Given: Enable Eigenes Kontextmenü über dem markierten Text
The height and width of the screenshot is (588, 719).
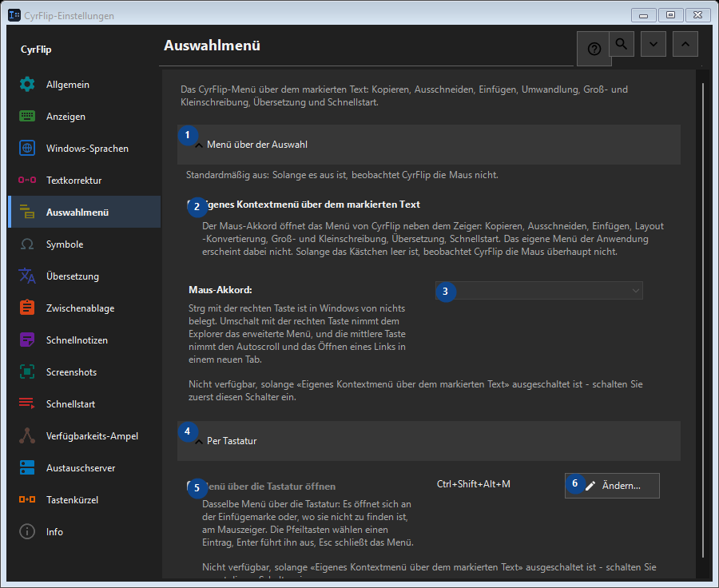Looking at the screenshot, I should (x=192, y=205).
